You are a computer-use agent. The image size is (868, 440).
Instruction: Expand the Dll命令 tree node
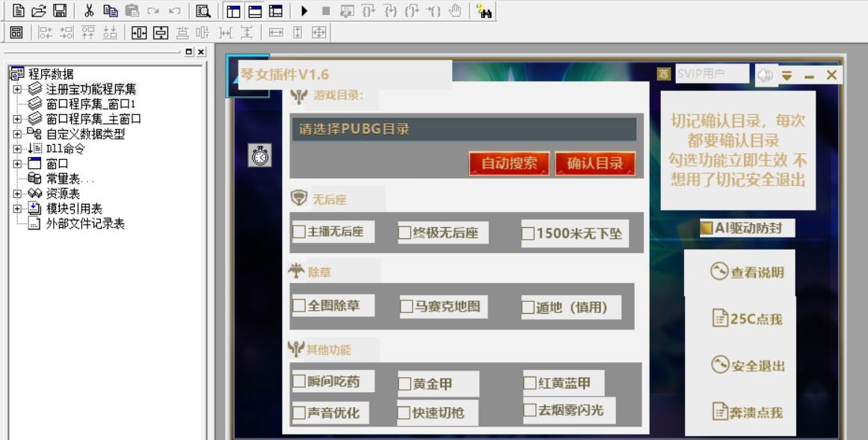coord(17,149)
